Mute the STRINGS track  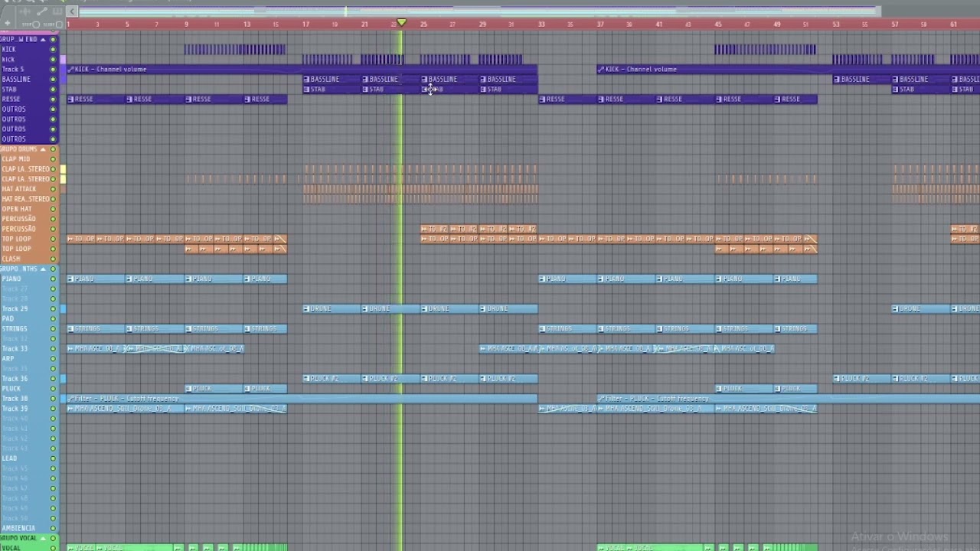(x=53, y=328)
